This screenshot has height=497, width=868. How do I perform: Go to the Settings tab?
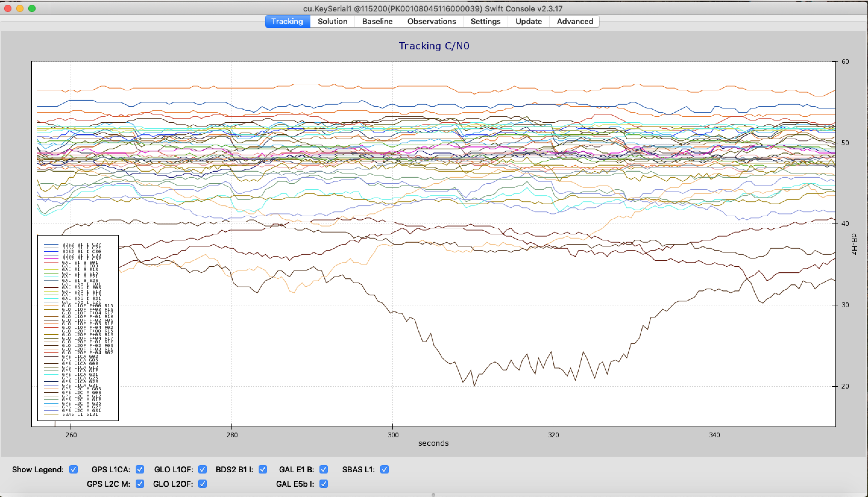click(485, 21)
